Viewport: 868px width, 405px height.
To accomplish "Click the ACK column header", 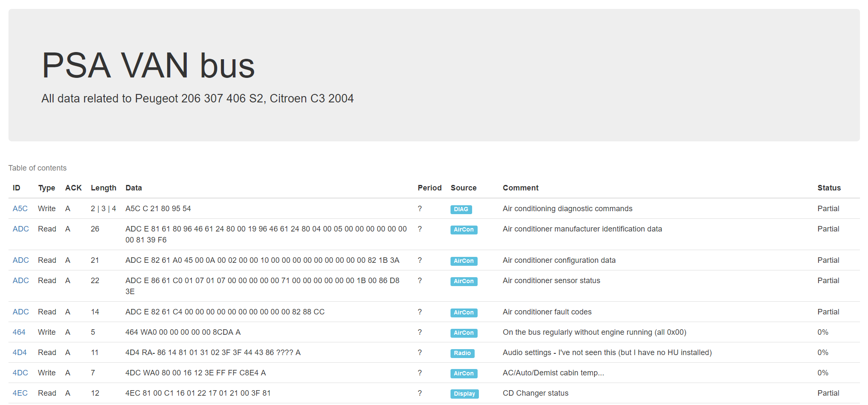I will pyautogui.click(x=73, y=188).
